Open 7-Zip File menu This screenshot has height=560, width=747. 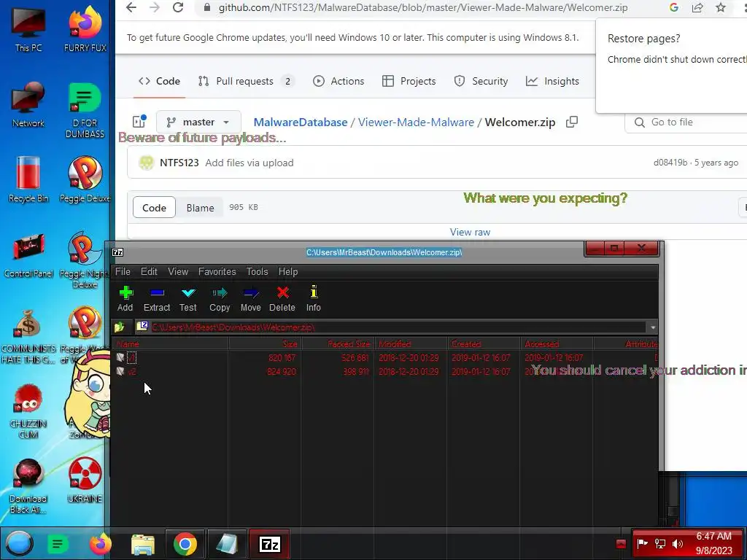123,271
